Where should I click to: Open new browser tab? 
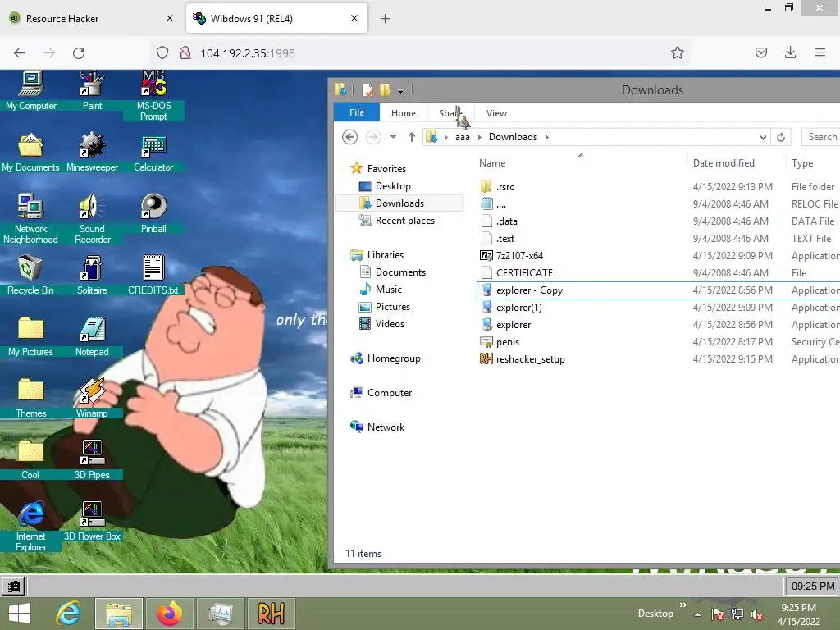coord(386,19)
